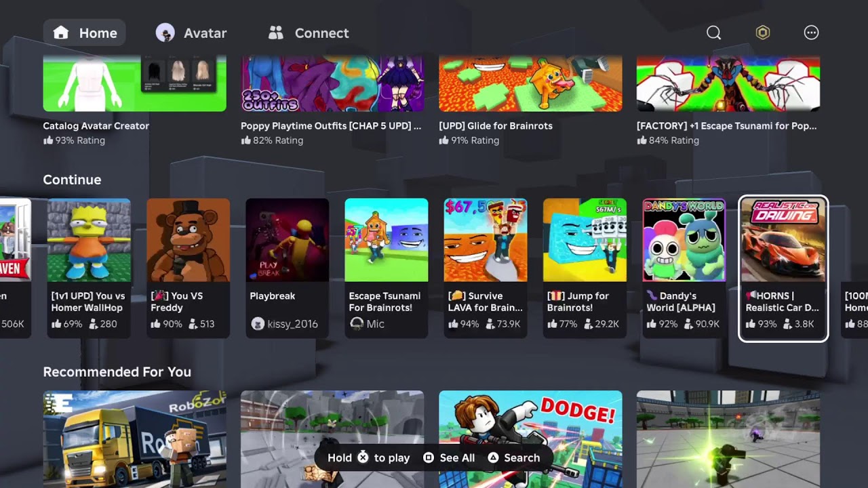868x488 pixels.
Task: Click the triangle button icon
Action: coord(493,457)
